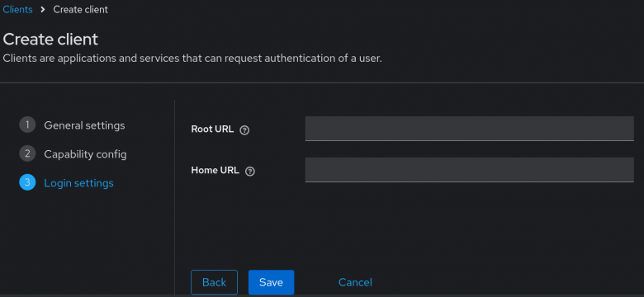Focus the Root URL input field
The image size is (644, 297).
tap(470, 129)
